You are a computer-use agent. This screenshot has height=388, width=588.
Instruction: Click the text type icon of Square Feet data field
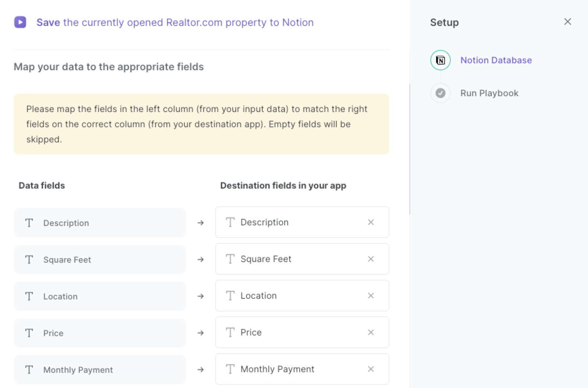(x=29, y=260)
